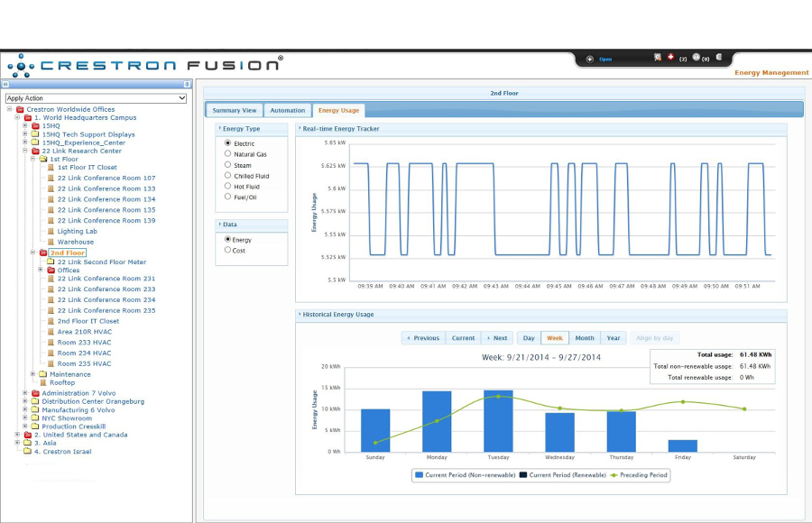Screen dimensions: 812x523
Task: Click the folder icon for NYC Showroom
Action: click(x=35, y=417)
